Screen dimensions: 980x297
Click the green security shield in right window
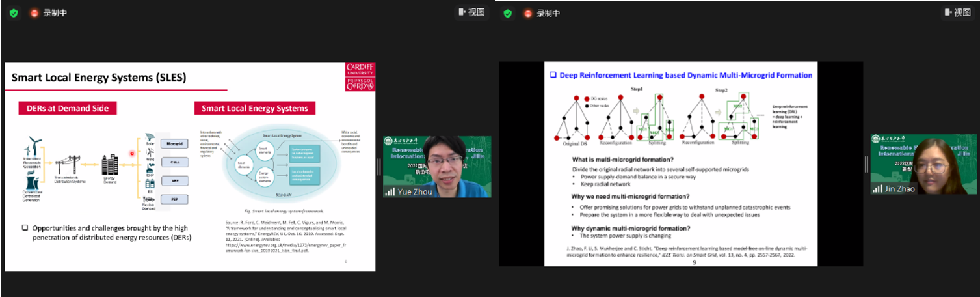tap(507, 12)
